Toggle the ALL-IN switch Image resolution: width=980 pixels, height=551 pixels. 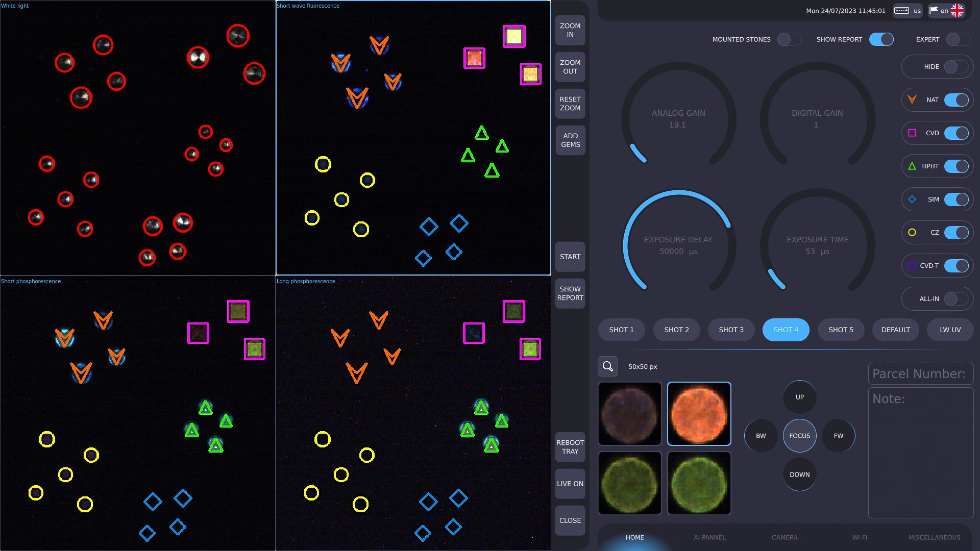pos(955,299)
